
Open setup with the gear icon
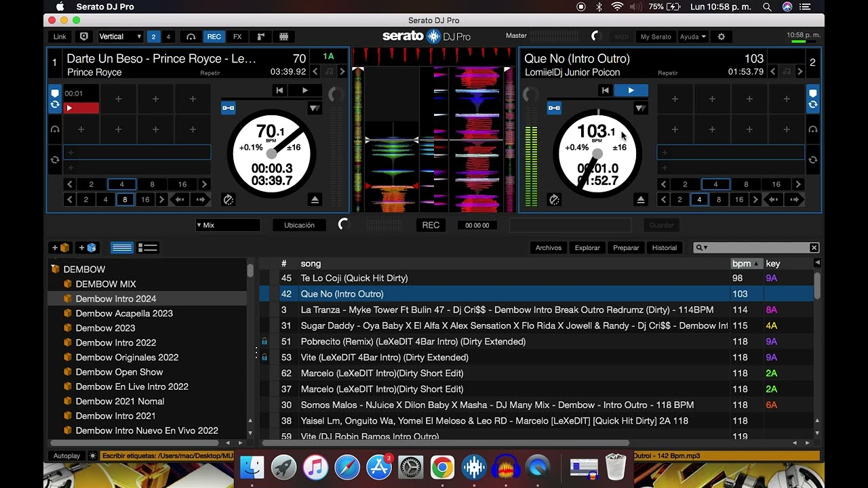point(721,37)
